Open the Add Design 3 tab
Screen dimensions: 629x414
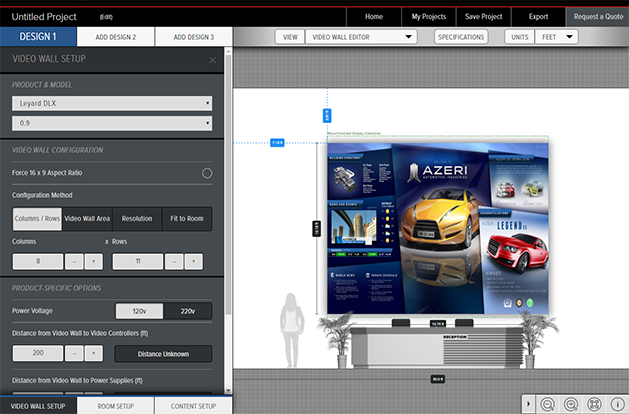coord(194,37)
